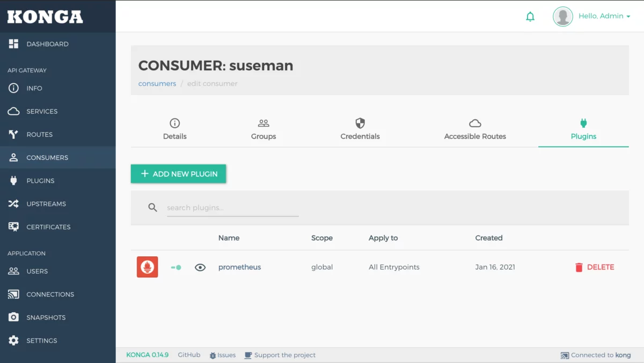Open the user avatar menu

(x=563, y=16)
